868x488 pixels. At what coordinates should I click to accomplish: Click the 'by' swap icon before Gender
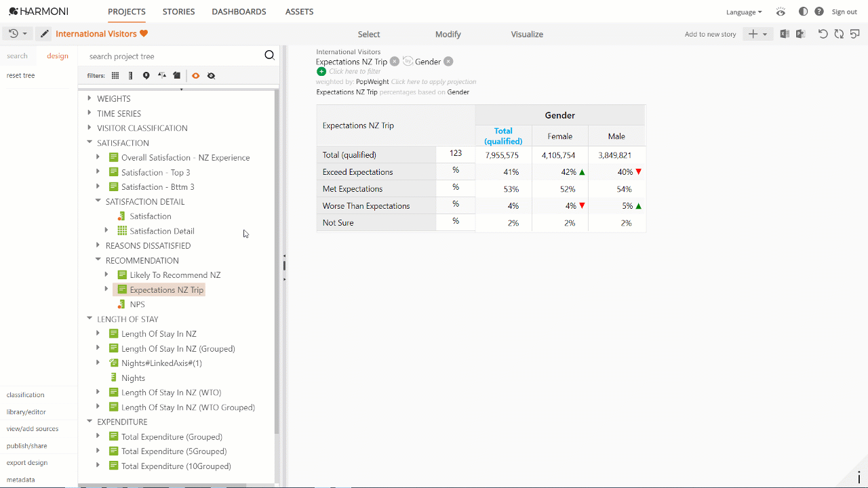pyautogui.click(x=408, y=61)
